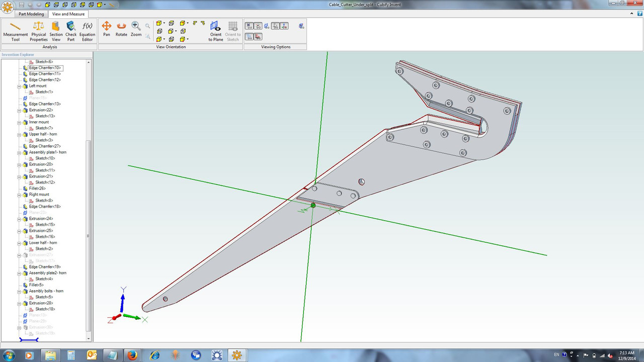
Task: Click the ruler icon in quick access toolbar
Action: tap(112, 5)
